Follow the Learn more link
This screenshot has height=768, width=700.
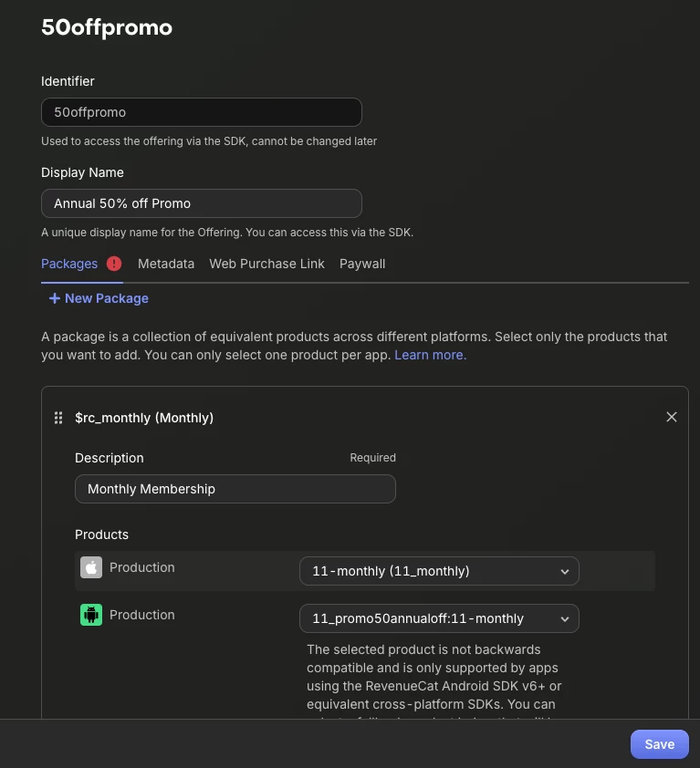click(x=430, y=355)
